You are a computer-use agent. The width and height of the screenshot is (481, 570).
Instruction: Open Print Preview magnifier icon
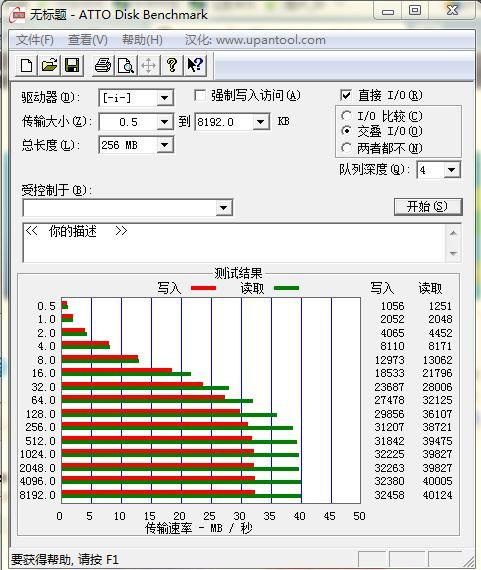coord(126,65)
